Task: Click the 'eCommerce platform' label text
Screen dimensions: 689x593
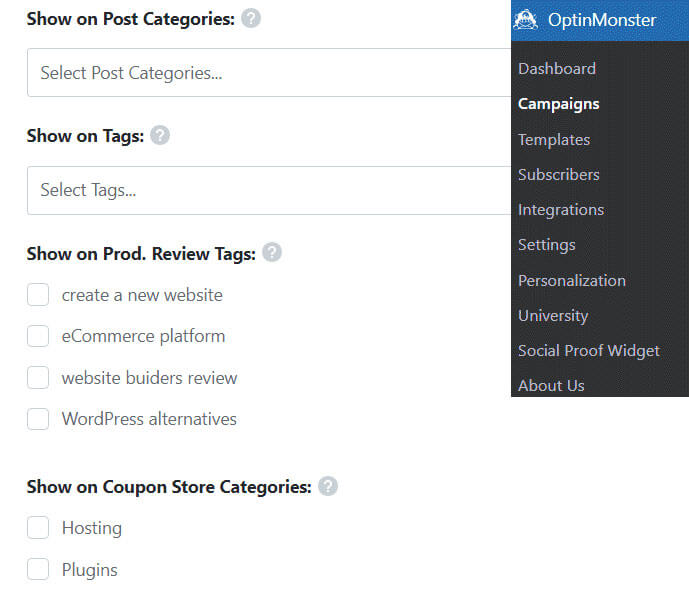Action: (x=143, y=336)
